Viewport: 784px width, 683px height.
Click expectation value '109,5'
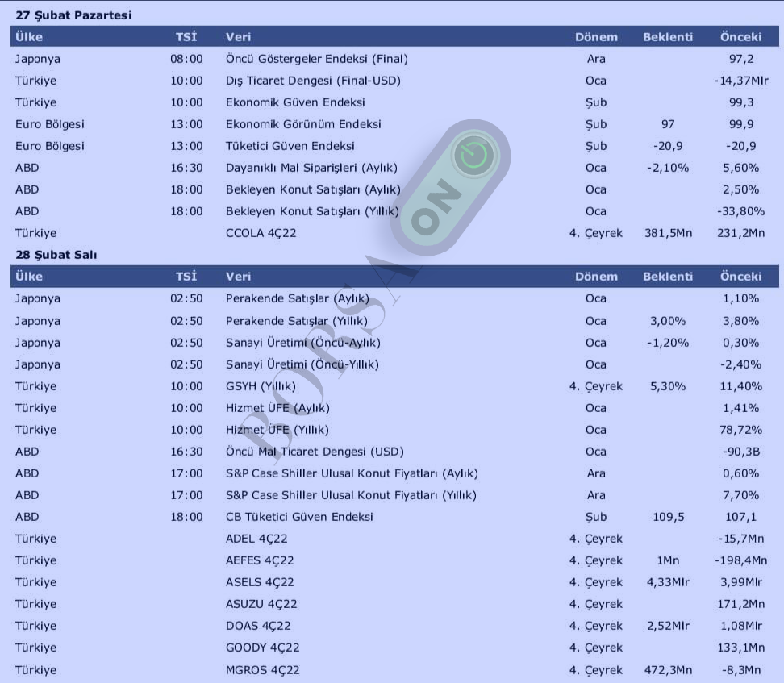(x=668, y=517)
